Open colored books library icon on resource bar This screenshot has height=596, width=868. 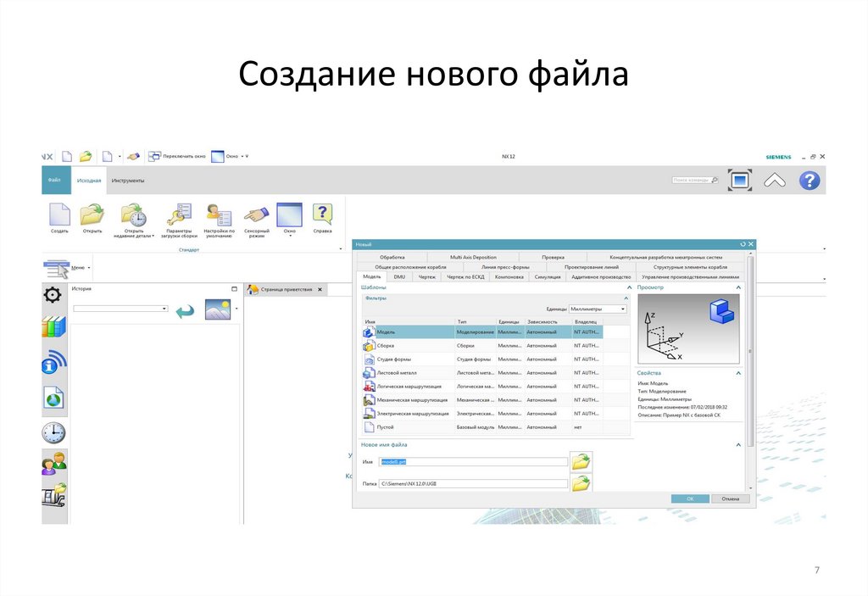[x=53, y=326]
